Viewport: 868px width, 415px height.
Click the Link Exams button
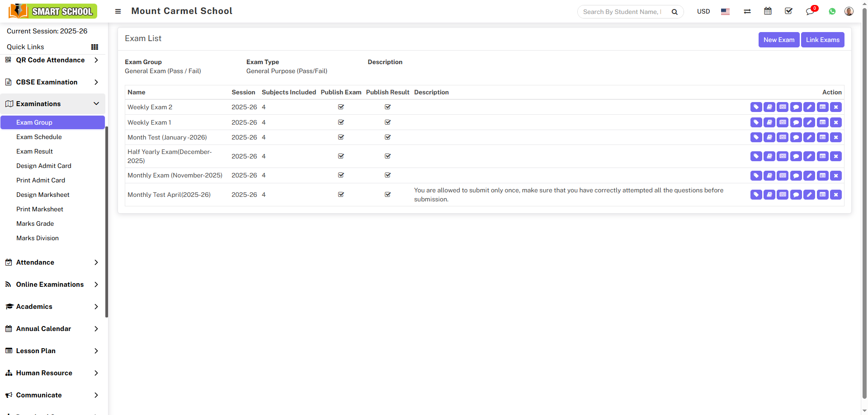coord(822,40)
